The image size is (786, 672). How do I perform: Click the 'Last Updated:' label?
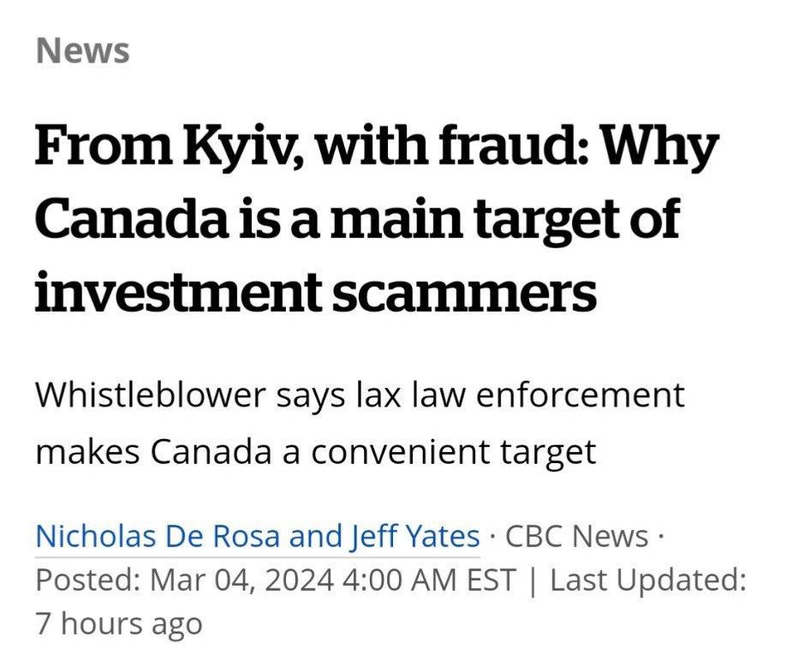click(x=648, y=580)
